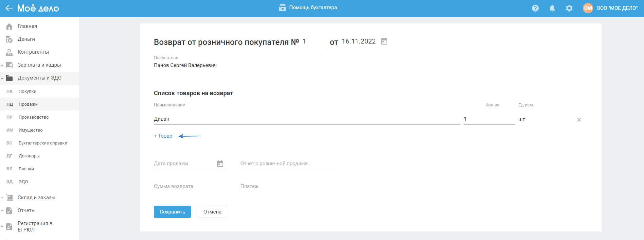The width and height of the screenshot is (644, 240).
Task: Click the Покупатель field Панов Сергей Валерьевич
Action: point(230,65)
